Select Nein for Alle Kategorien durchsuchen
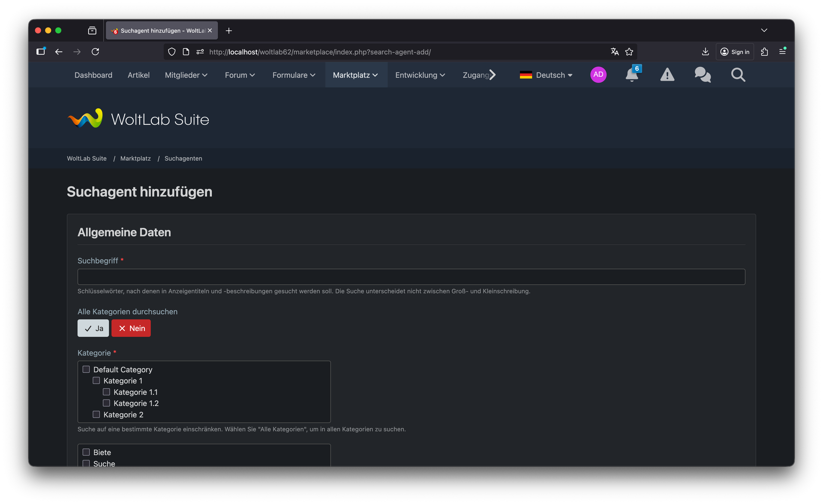The height and width of the screenshot is (504, 823). click(131, 328)
